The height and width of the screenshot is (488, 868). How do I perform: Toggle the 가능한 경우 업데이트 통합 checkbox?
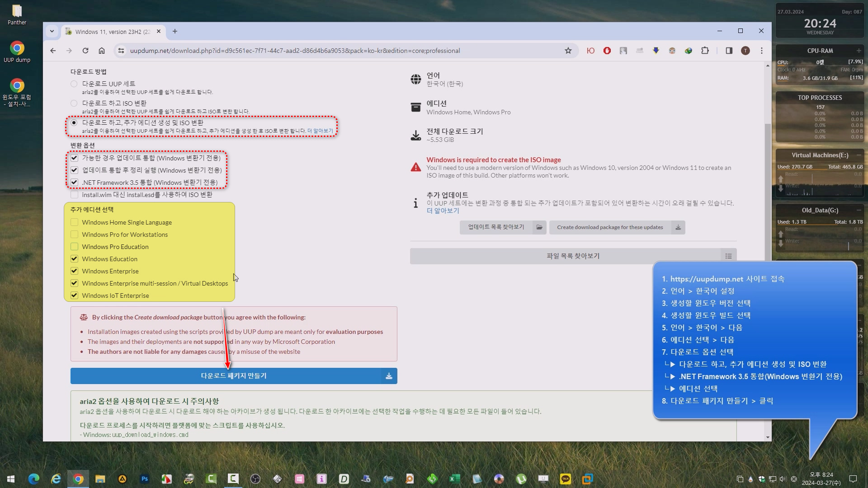click(75, 158)
